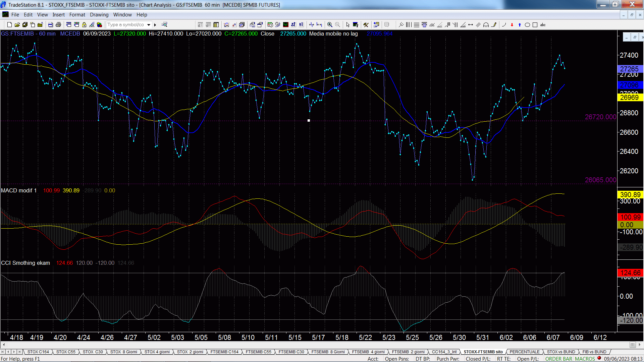Click the 26720.000 horizontal line label
Image resolution: width=644 pixels, height=362 pixels.
(600, 117)
